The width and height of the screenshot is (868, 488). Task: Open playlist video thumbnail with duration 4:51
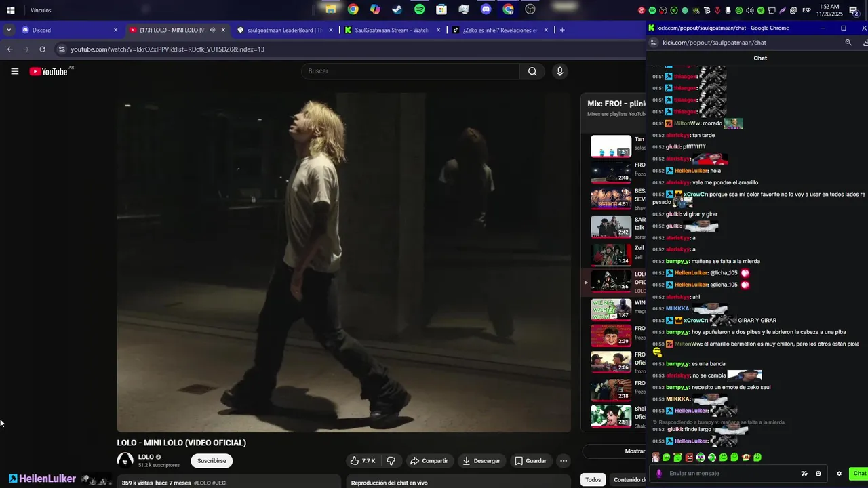tap(611, 199)
